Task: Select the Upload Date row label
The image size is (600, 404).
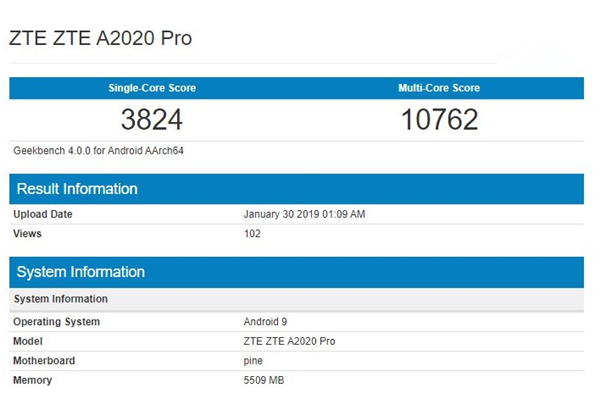Action: (x=43, y=214)
